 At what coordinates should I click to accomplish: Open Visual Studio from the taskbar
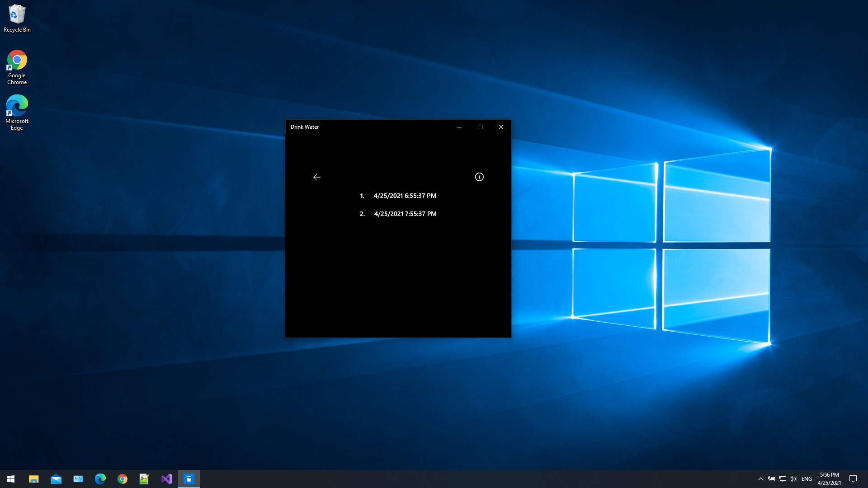tap(167, 479)
